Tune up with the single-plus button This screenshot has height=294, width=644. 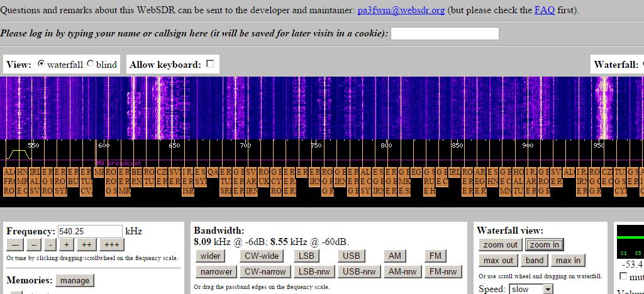(x=67, y=244)
